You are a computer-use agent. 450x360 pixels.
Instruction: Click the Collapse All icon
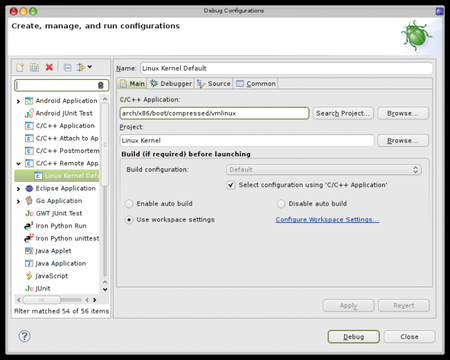tap(67, 68)
